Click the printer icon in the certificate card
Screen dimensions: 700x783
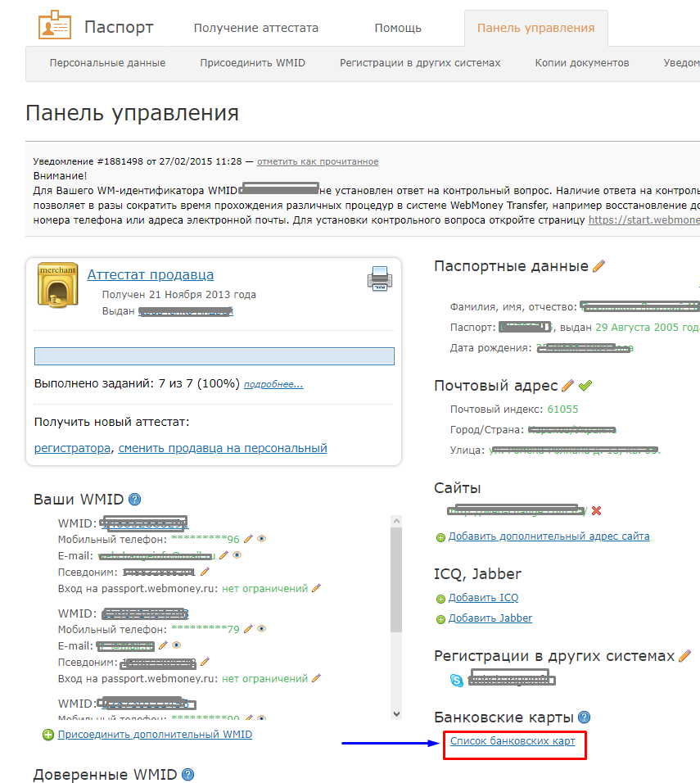click(x=379, y=278)
